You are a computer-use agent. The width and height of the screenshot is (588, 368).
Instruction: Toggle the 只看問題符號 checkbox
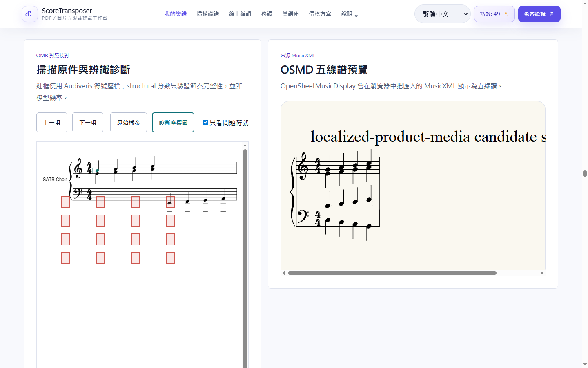(x=205, y=122)
